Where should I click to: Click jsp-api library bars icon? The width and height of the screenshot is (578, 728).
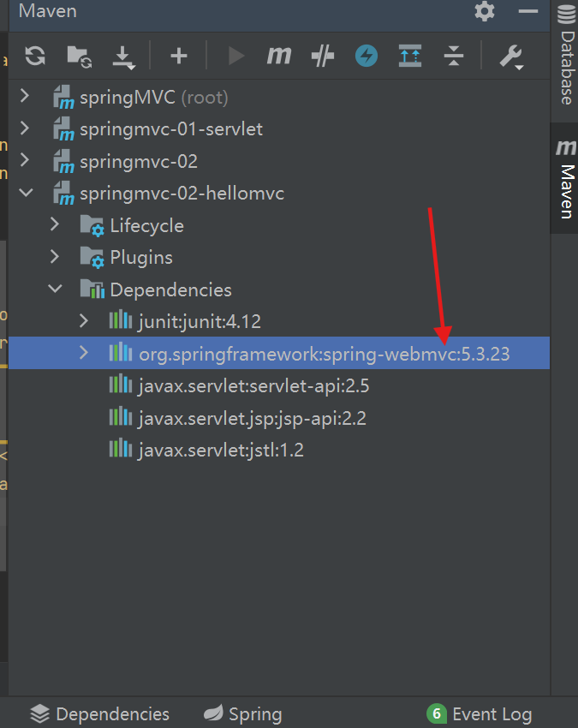click(121, 416)
